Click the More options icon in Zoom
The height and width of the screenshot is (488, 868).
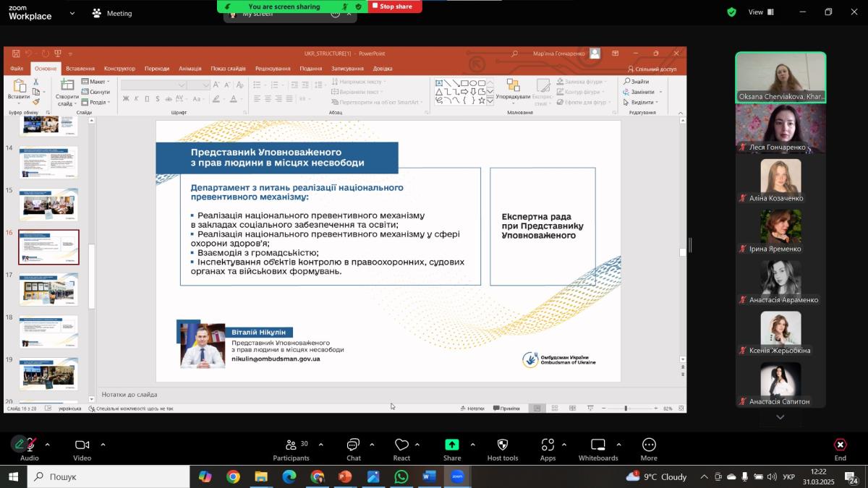[x=649, y=445]
